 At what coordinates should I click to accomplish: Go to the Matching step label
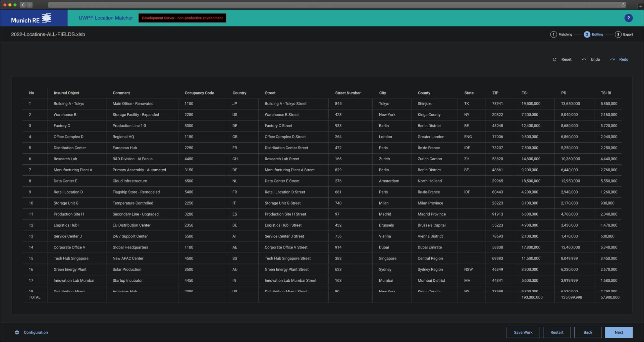[565, 35]
